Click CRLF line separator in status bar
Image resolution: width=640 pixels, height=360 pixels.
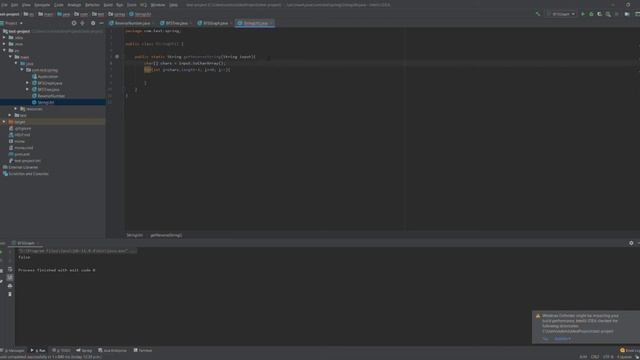595,357
